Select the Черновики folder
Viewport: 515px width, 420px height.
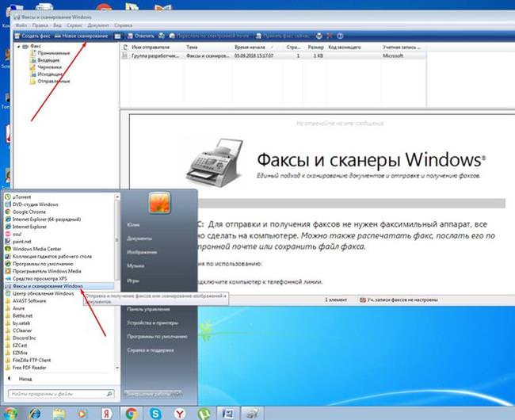click(46, 67)
